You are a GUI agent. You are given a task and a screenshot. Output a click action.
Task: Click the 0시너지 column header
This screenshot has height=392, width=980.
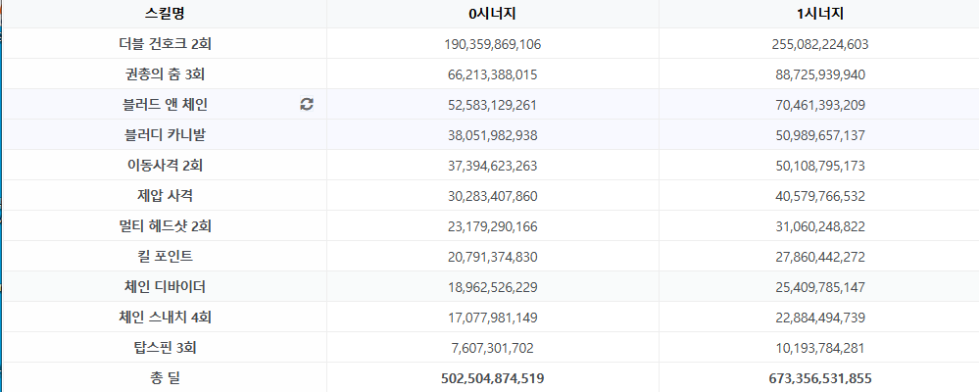[x=493, y=14]
